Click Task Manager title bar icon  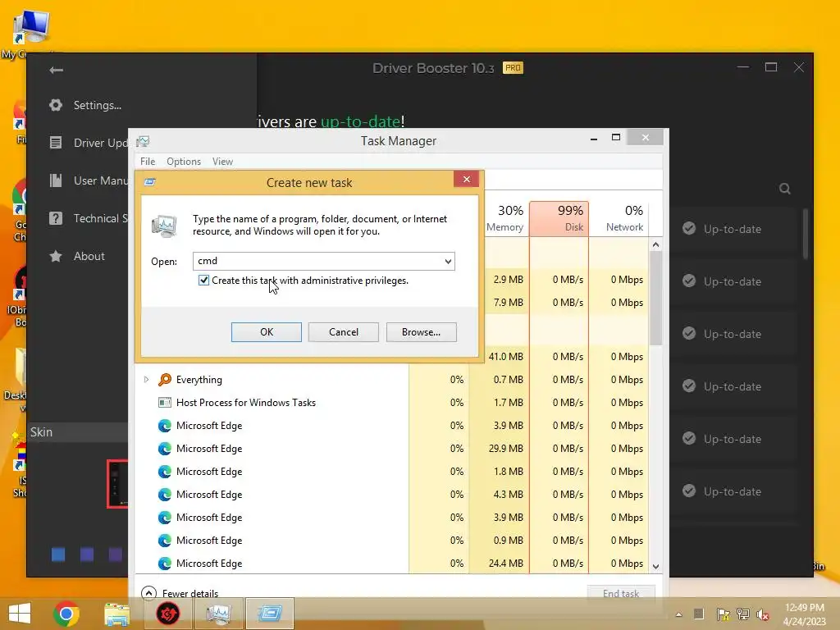[143, 141]
